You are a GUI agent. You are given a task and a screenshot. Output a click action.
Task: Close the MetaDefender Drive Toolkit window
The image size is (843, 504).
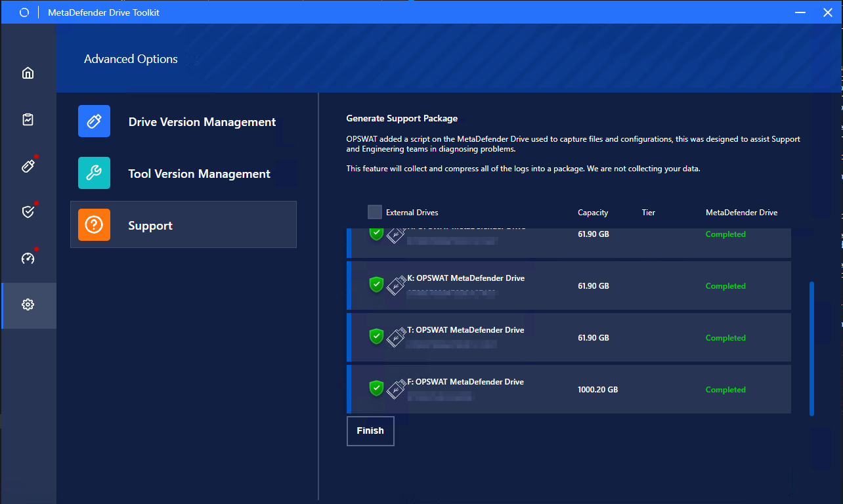[828, 12]
